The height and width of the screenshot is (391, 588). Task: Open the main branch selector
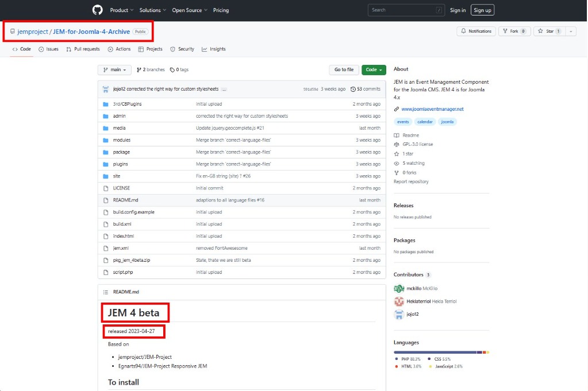(114, 69)
